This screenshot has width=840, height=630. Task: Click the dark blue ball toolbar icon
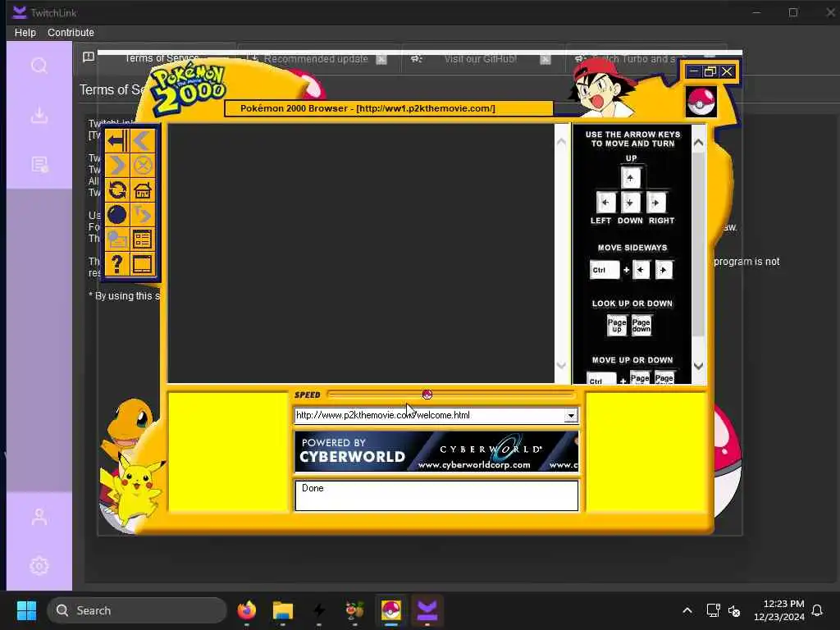tap(116, 215)
